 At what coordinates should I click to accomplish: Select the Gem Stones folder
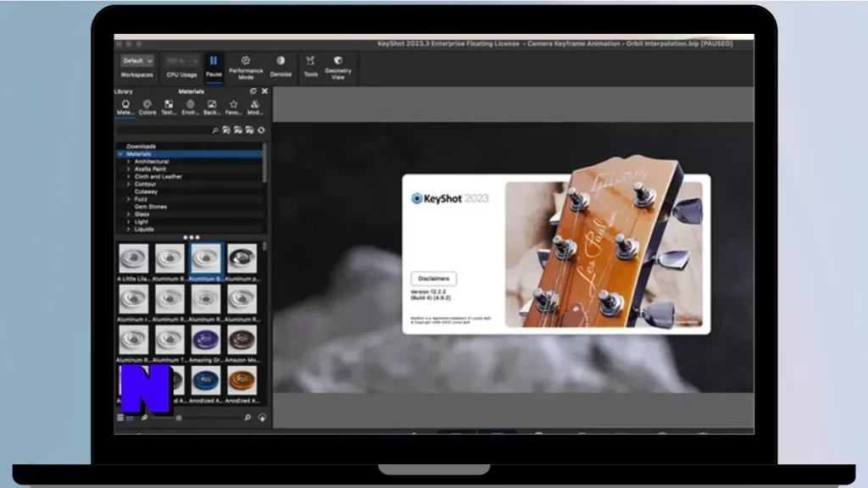(151, 207)
